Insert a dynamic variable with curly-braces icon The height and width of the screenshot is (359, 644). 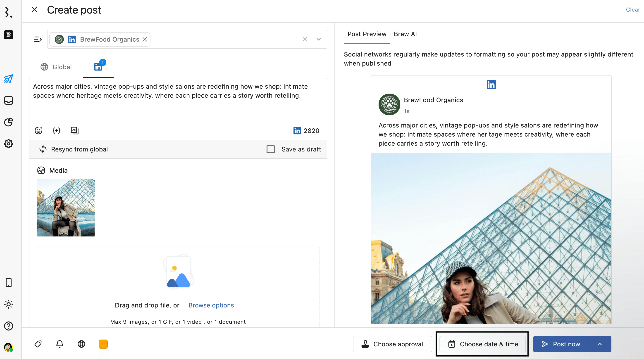[x=57, y=130]
